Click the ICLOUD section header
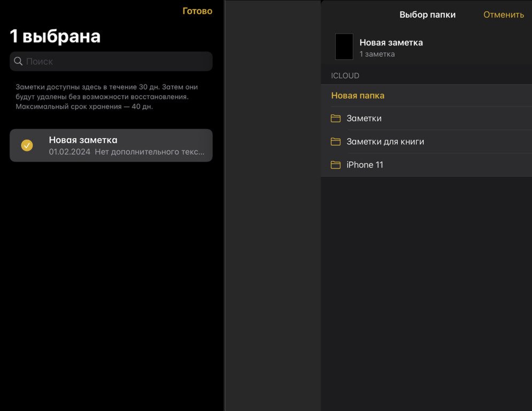The width and height of the screenshot is (532, 411). point(345,75)
